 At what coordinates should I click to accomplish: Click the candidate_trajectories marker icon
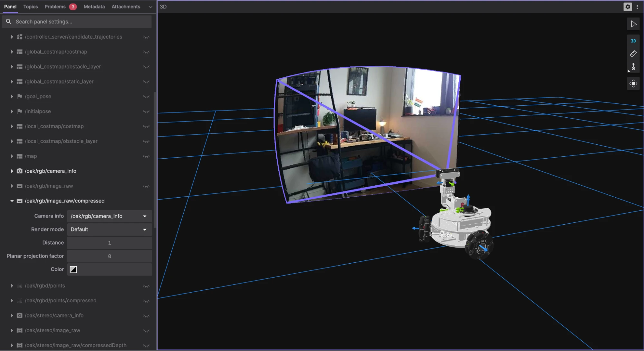[x=20, y=37]
